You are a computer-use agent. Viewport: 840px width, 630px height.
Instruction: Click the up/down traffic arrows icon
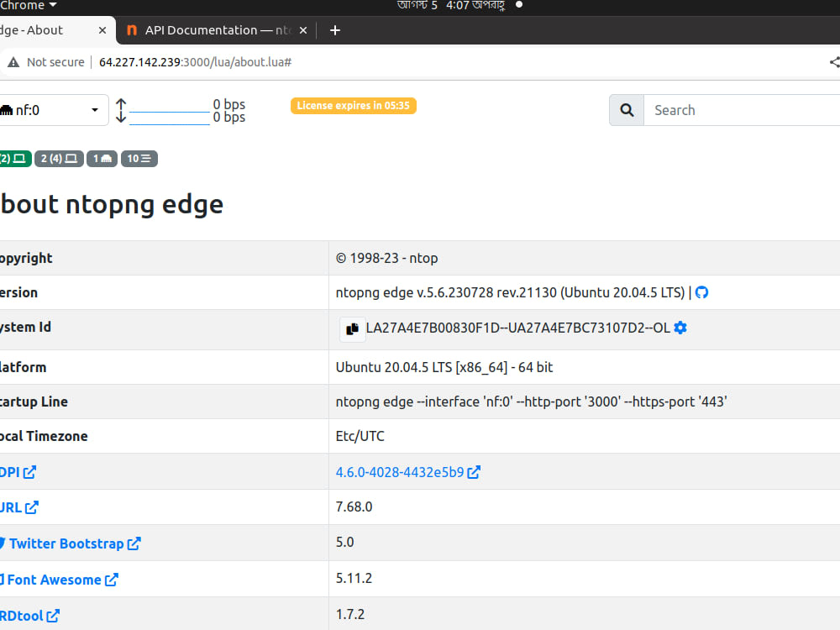click(121, 110)
